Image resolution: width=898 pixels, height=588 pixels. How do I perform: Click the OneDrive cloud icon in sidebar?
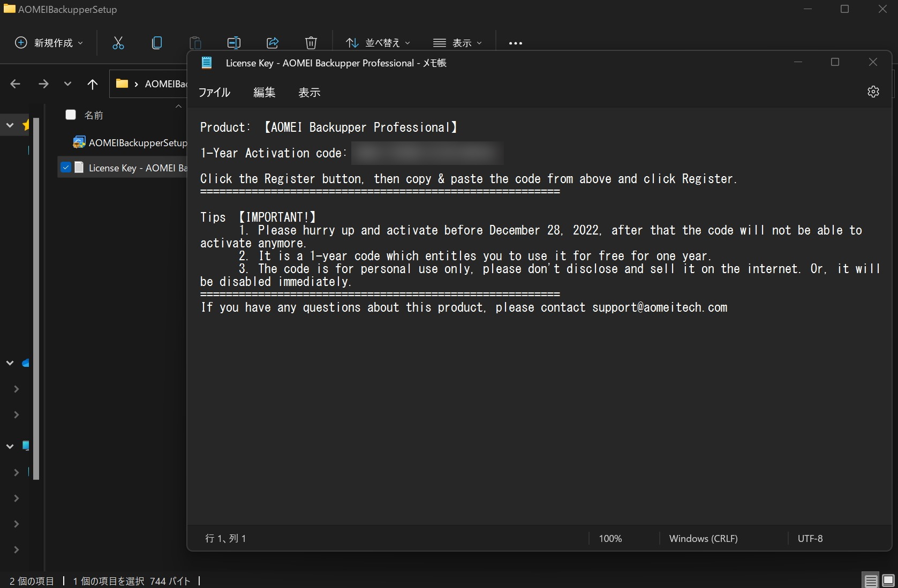click(x=26, y=363)
